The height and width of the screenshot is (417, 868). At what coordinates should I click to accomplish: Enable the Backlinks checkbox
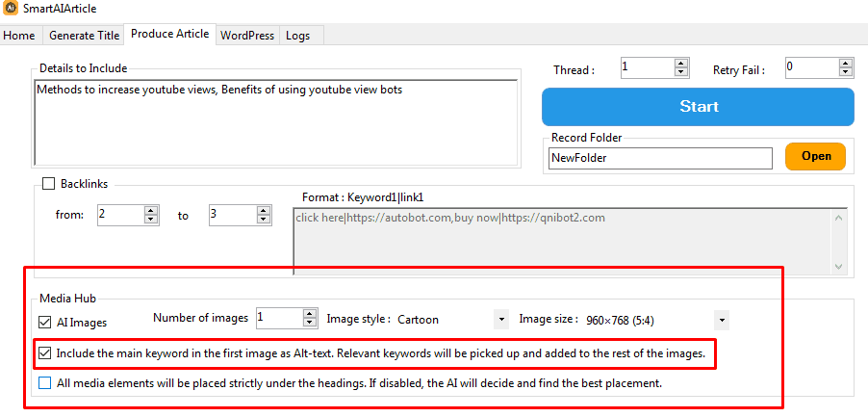tap(49, 183)
